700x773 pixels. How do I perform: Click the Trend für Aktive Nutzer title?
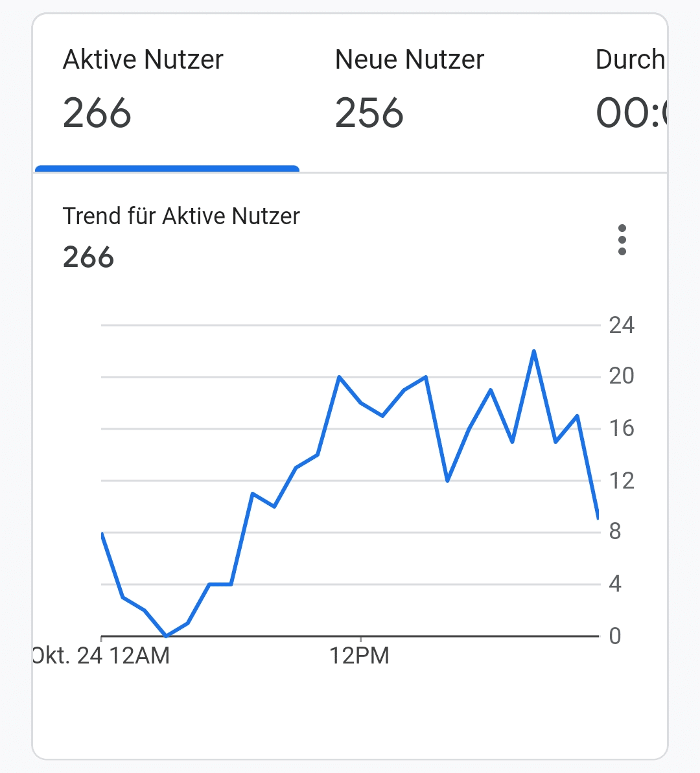[x=181, y=216]
